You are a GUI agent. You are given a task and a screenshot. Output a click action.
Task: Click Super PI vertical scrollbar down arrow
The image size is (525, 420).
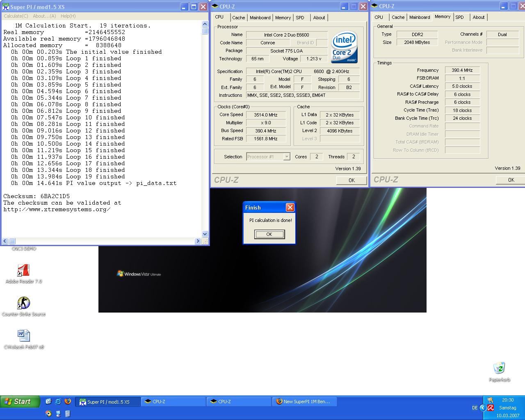point(205,234)
